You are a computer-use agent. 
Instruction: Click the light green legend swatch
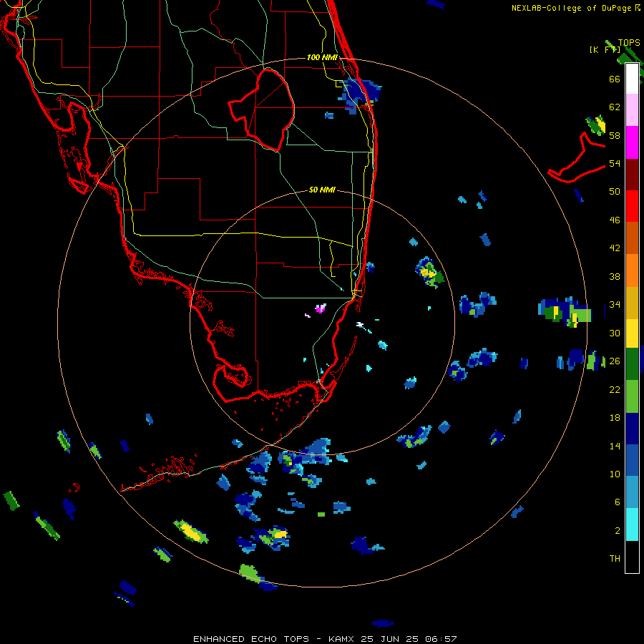632,396
